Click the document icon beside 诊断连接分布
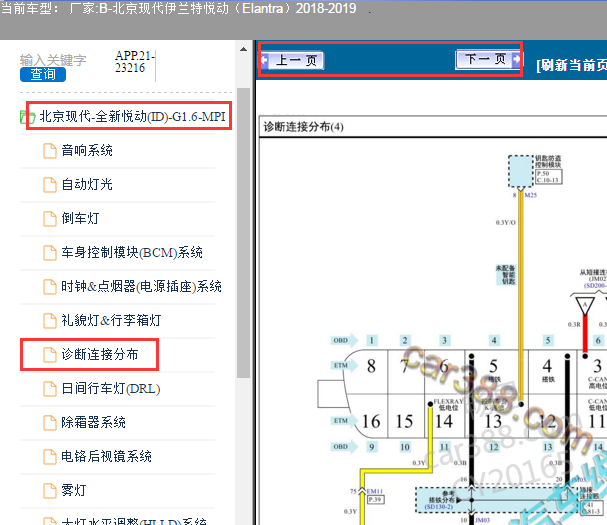This screenshot has height=525, width=607. pyautogui.click(x=50, y=355)
